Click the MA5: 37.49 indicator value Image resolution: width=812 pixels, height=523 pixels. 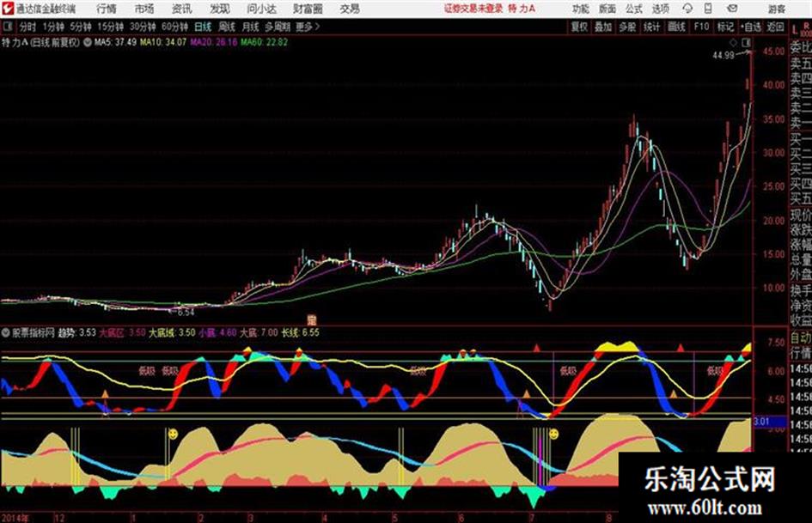point(115,42)
